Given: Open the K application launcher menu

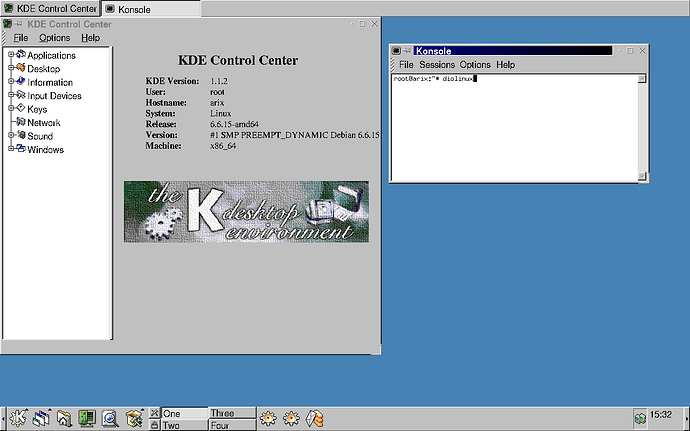Looking at the screenshot, I should 18,417.
